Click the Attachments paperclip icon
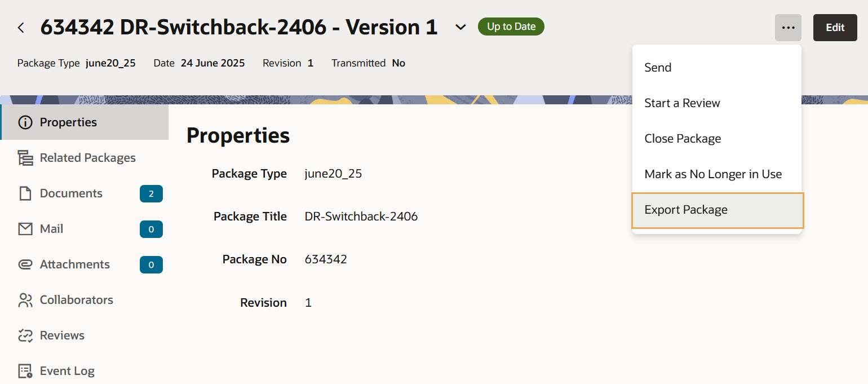Image resolution: width=868 pixels, height=384 pixels. coord(25,264)
